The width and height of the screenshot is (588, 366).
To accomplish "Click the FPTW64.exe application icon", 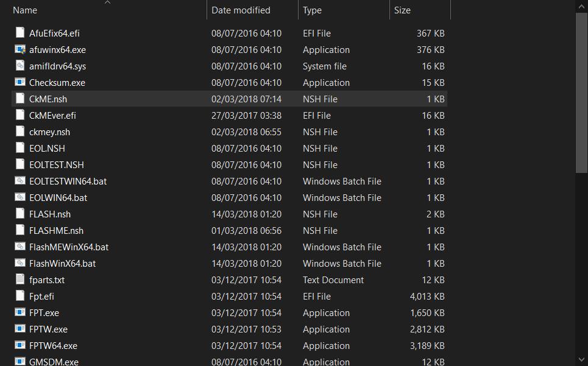I will [x=20, y=345].
